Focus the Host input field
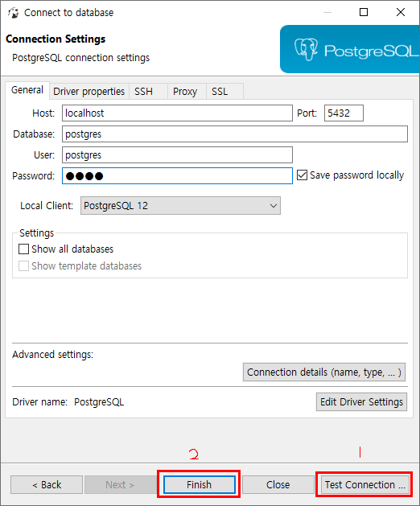Image resolution: width=420 pixels, height=506 pixels. (x=177, y=113)
